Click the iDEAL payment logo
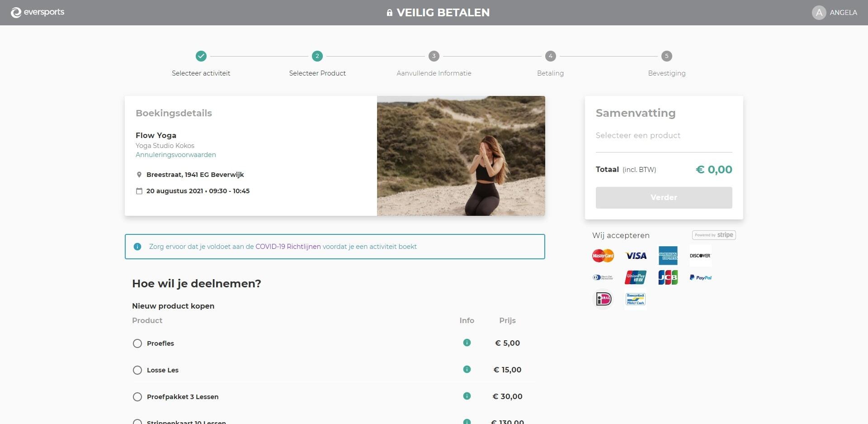 (x=603, y=299)
